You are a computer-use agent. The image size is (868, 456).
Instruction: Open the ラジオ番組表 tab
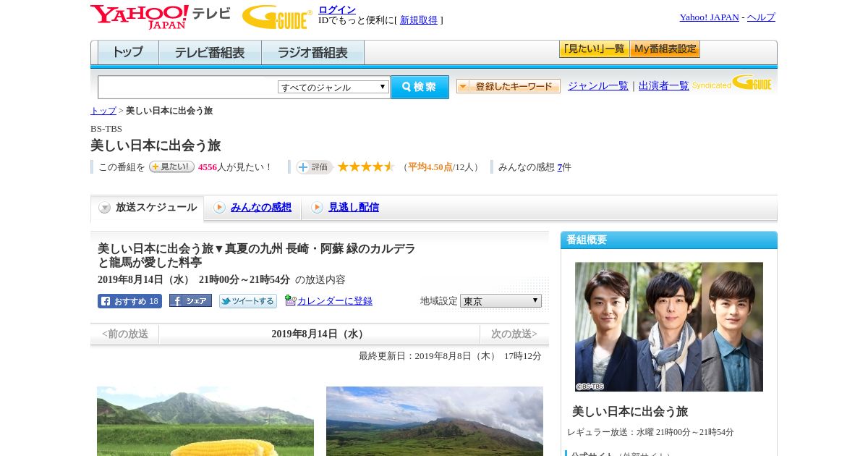[x=312, y=53]
